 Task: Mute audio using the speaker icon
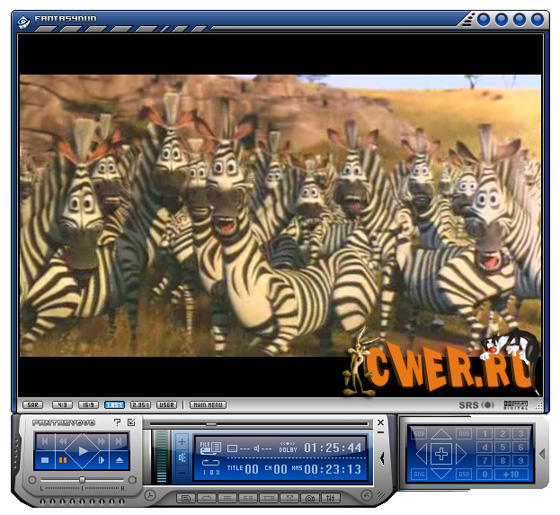tap(182, 457)
